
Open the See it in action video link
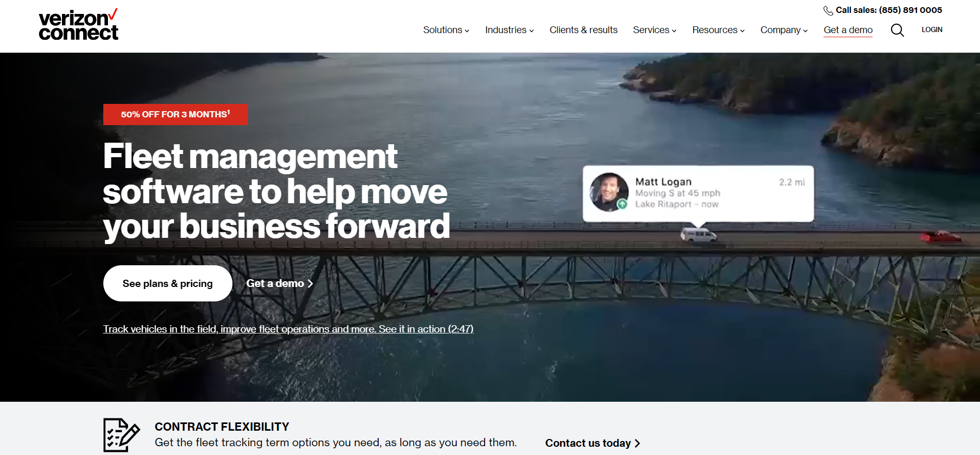(x=288, y=329)
